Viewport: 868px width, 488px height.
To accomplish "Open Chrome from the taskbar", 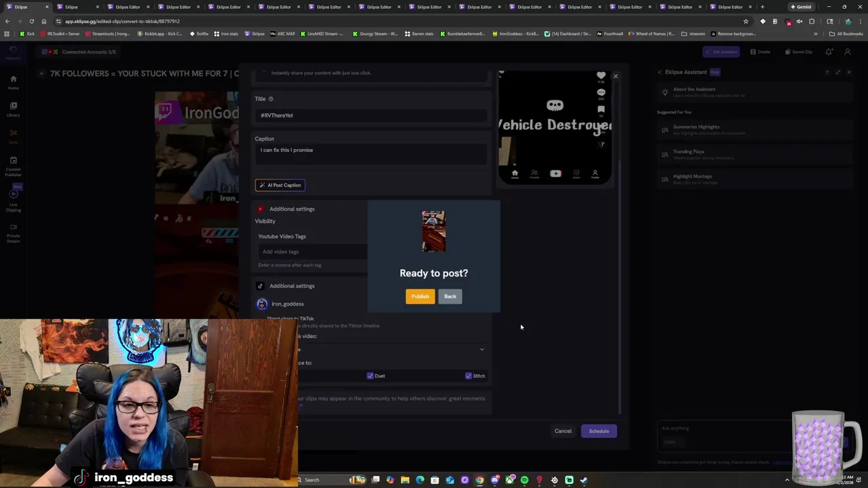I will point(479,480).
